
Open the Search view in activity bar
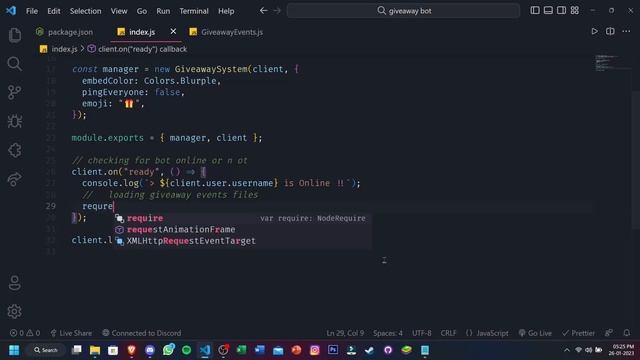15,64
